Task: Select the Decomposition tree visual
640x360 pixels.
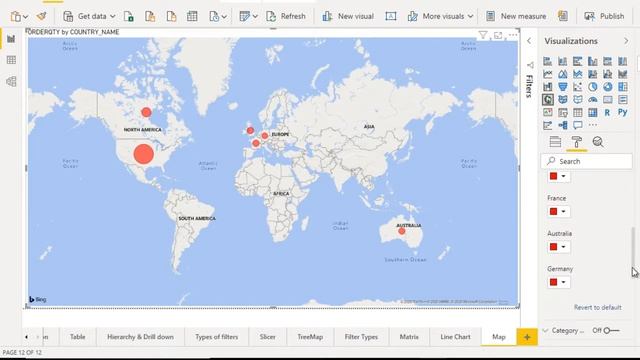Action: point(562,125)
